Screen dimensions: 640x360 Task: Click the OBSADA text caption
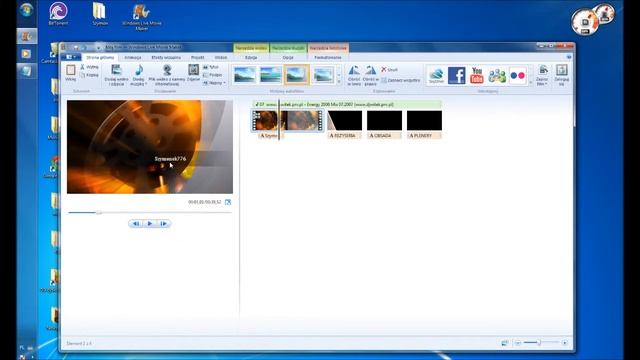pos(384,136)
